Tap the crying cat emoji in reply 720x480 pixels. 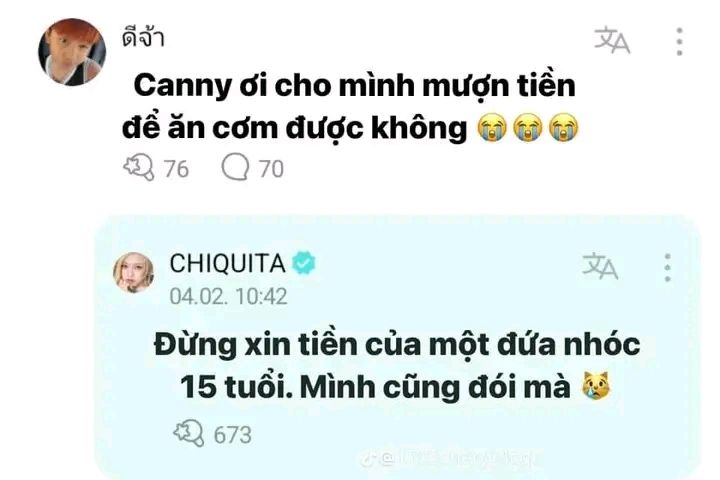pos(596,385)
